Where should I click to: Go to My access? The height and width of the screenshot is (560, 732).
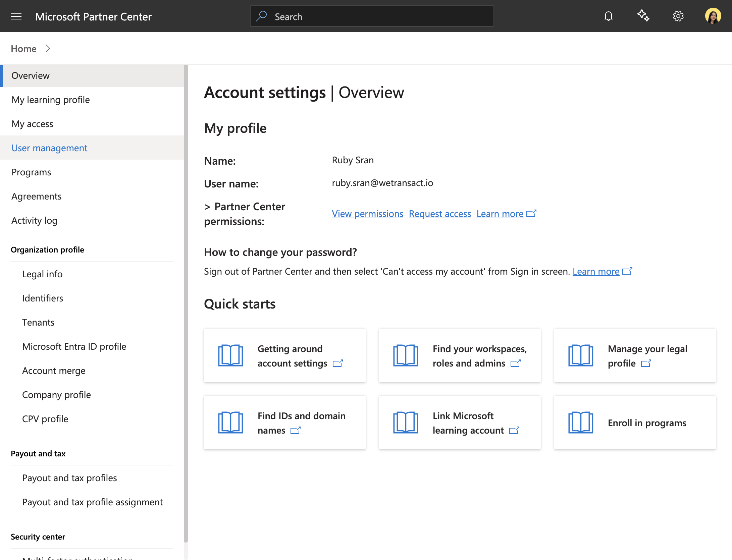(x=92, y=124)
